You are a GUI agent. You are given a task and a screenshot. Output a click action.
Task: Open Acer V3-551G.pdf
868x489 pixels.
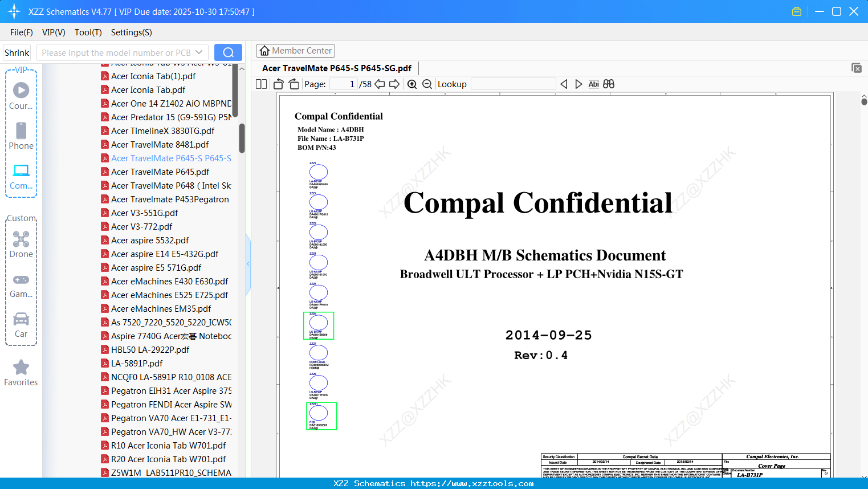click(145, 213)
